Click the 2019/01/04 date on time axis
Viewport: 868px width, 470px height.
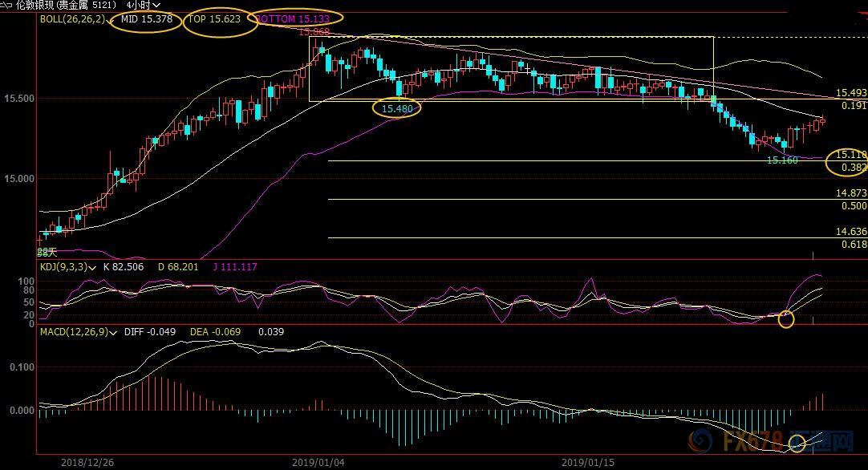(318, 463)
